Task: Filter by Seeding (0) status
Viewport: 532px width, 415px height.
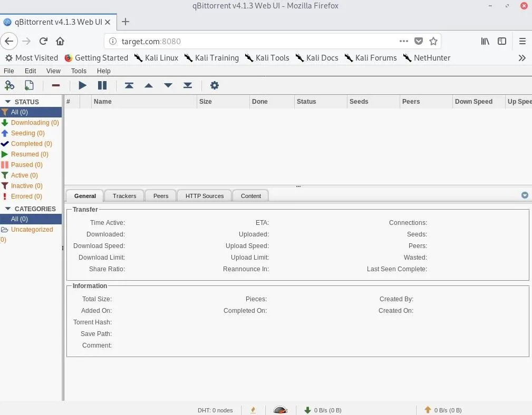Action: 31,133
